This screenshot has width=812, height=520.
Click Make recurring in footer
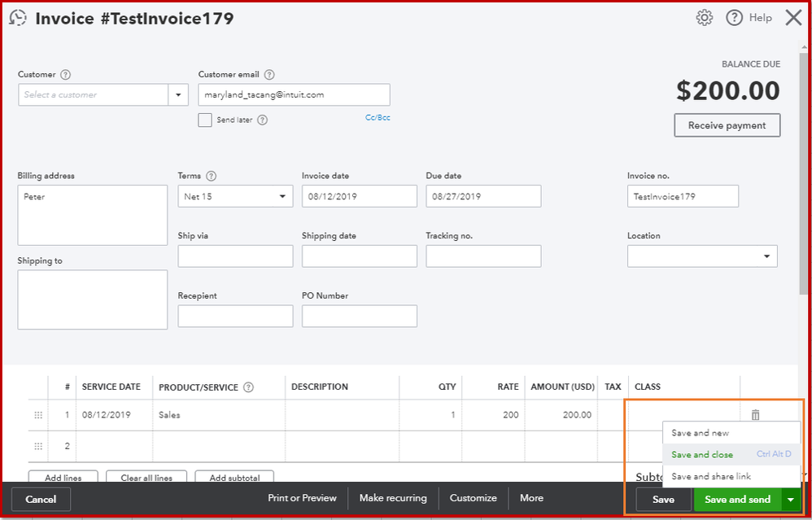[x=393, y=498]
